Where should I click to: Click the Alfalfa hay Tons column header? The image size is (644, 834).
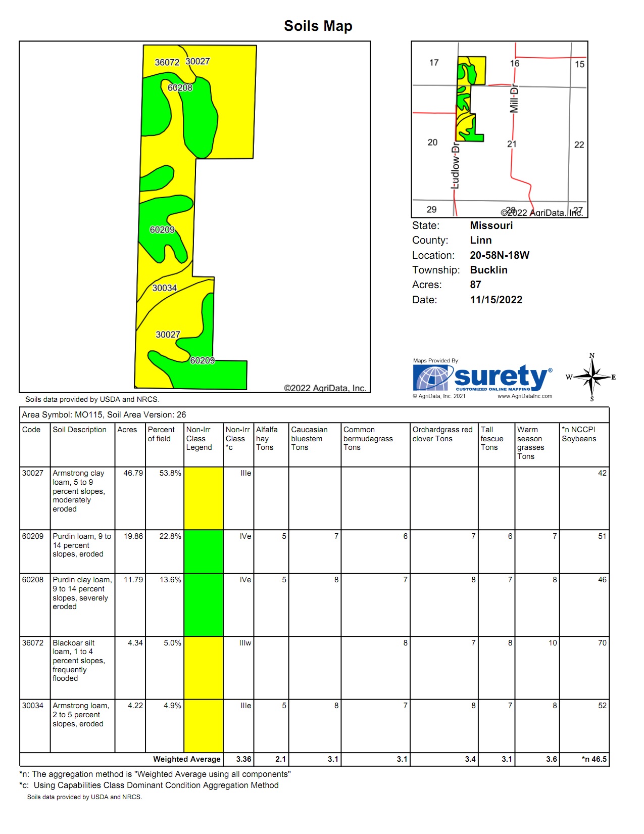pyautogui.click(x=267, y=438)
